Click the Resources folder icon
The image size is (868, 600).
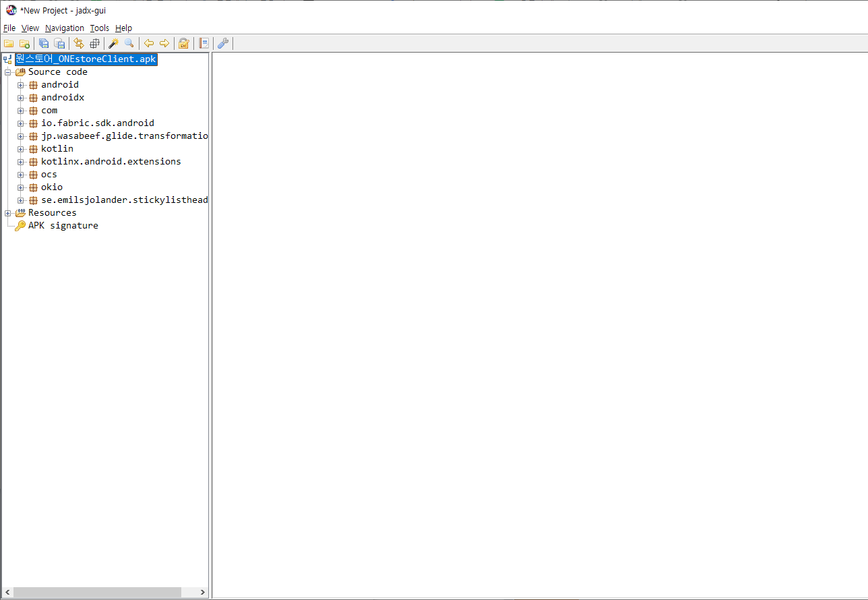coord(20,213)
